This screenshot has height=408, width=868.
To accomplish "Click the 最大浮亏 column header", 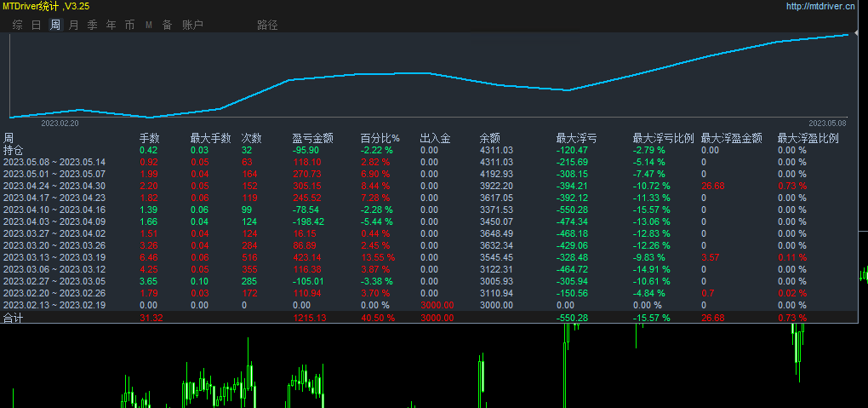I will click(576, 138).
